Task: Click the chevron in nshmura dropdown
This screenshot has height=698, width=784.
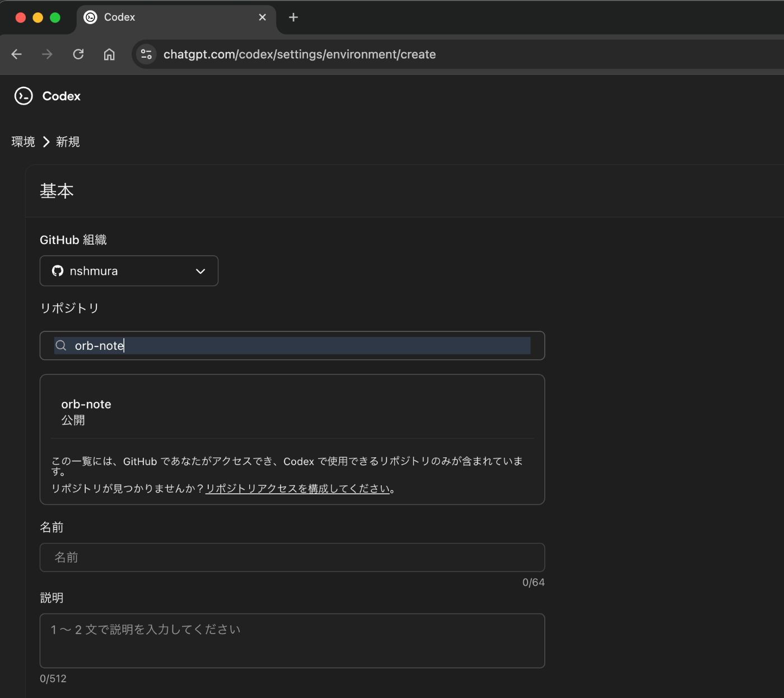Action: pos(200,271)
